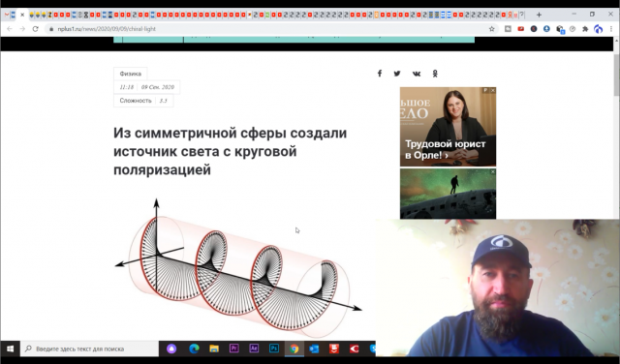620x364 pixels.
Task: Click the Сложность 3.3 difficulty label
Action: click(x=143, y=101)
